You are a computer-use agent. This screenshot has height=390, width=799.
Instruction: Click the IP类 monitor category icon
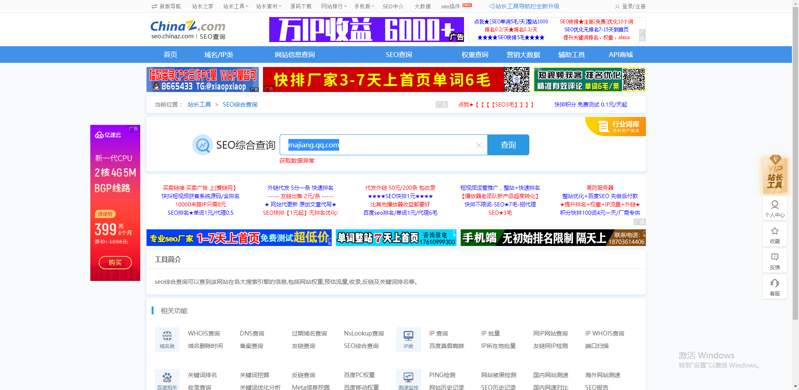coord(408,336)
